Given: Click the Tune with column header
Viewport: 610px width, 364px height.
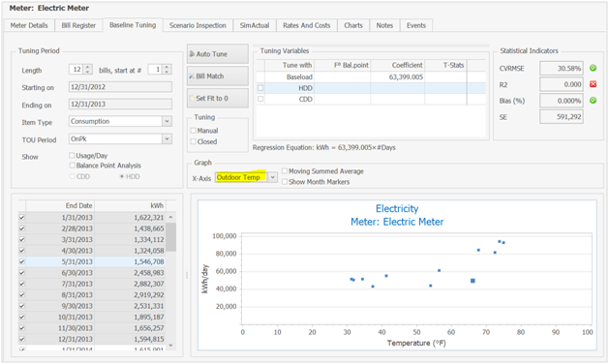Looking at the screenshot, I should tap(290, 65).
